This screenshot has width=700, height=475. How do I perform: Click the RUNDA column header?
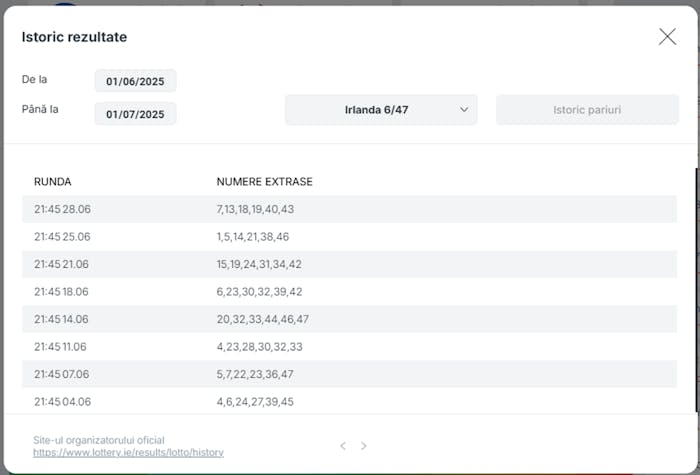pos(53,182)
